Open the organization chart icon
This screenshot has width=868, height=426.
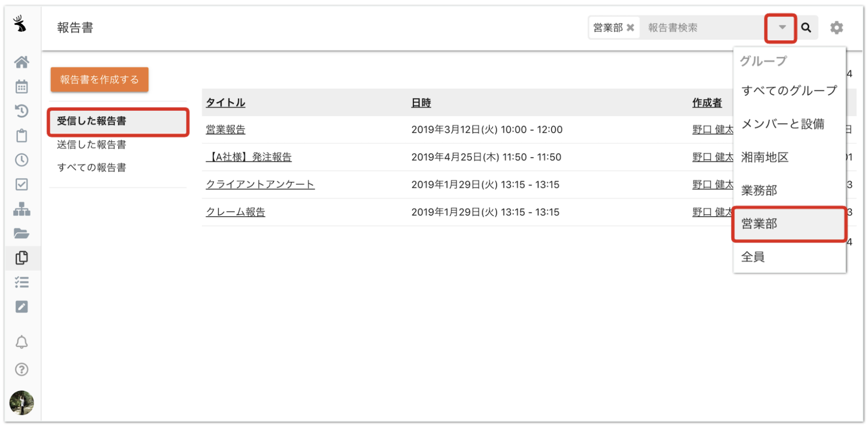coord(22,209)
